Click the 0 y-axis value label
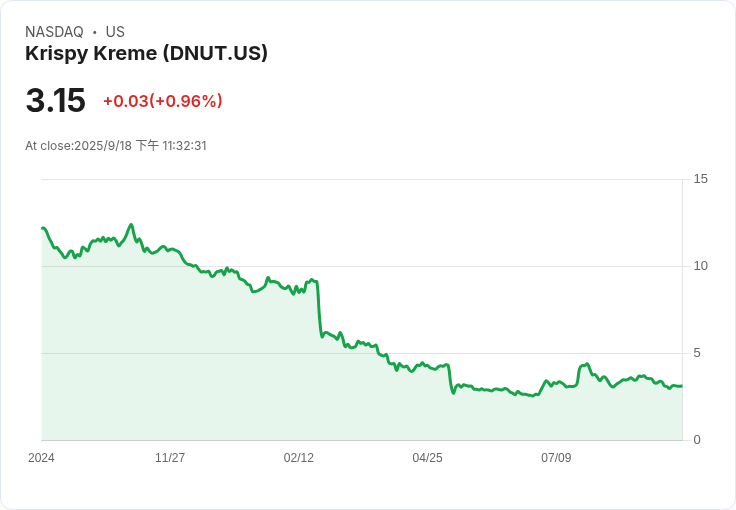Image resolution: width=736 pixels, height=510 pixels. [x=697, y=440]
